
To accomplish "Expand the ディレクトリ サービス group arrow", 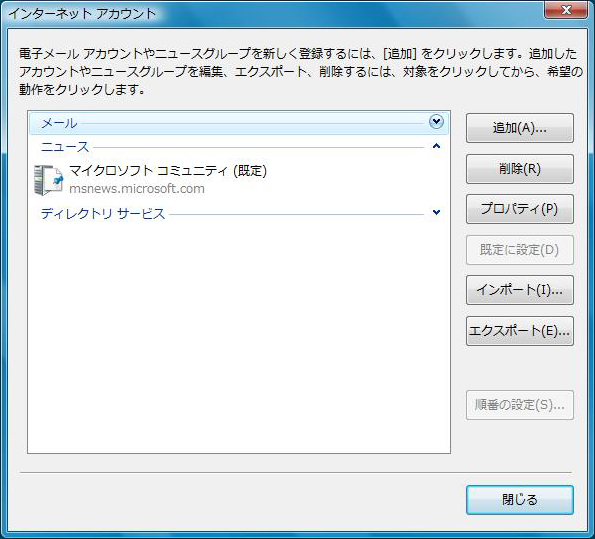I will pos(436,212).
